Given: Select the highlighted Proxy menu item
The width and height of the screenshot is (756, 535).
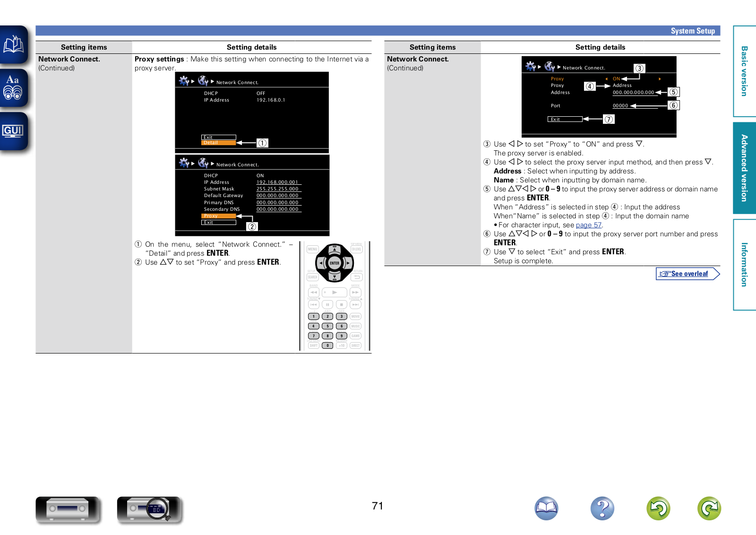Looking at the screenshot, I should pyautogui.click(x=218, y=216).
